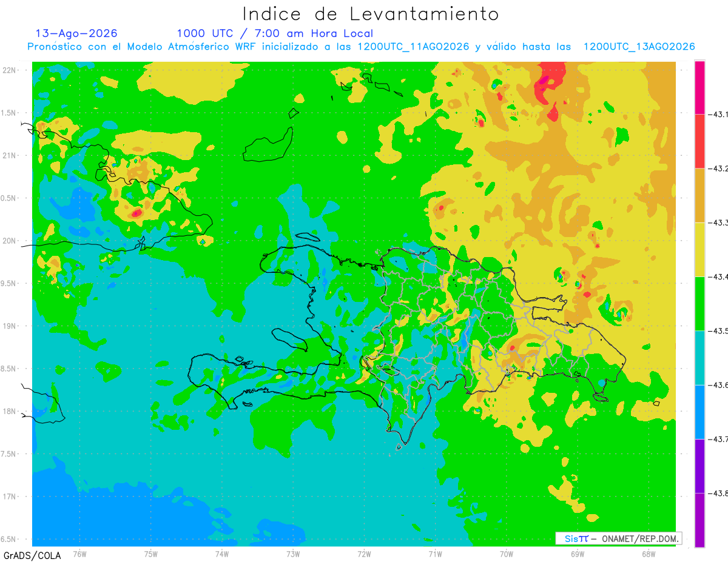Click the -43.7 legend value
The image size is (728, 562).
(718, 439)
